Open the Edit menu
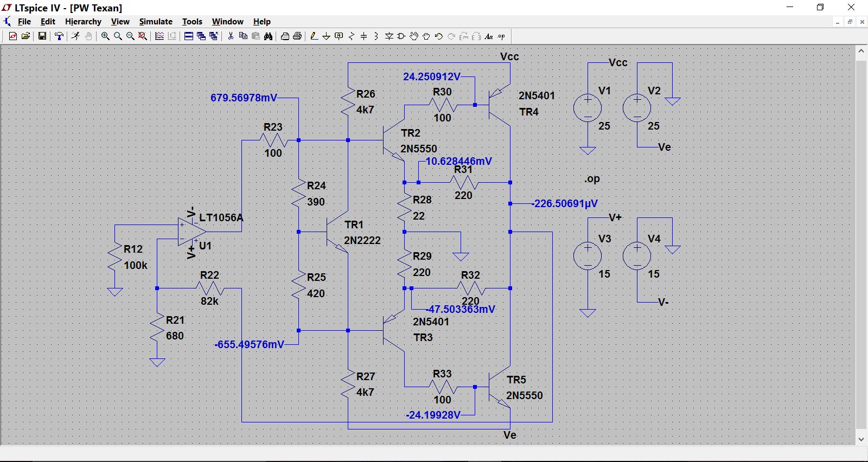The width and height of the screenshot is (868, 462). click(x=48, y=22)
